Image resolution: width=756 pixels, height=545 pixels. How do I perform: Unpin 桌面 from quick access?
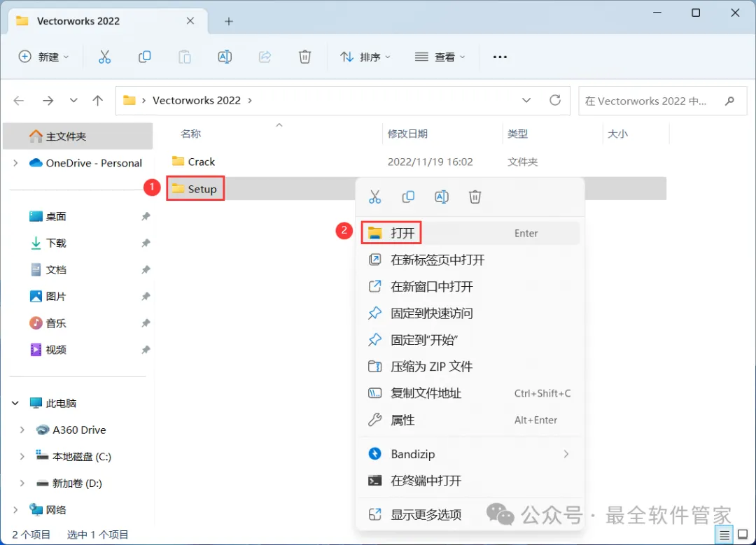click(x=146, y=216)
